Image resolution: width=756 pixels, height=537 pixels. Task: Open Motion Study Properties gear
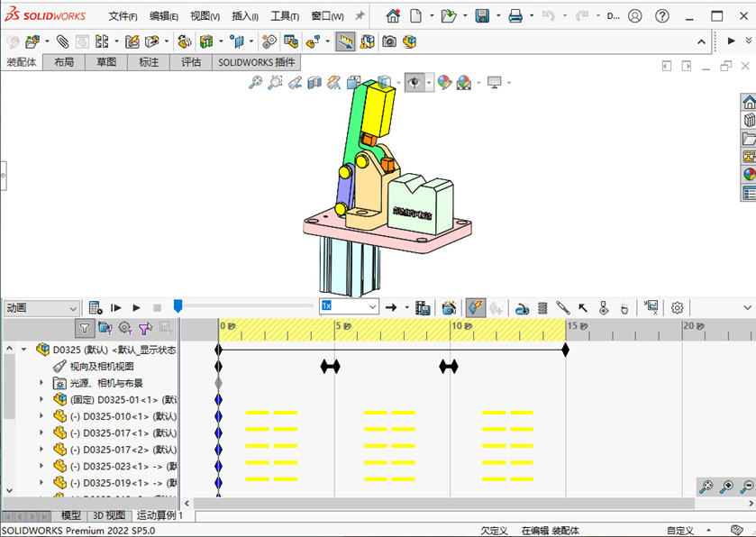coord(677,307)
